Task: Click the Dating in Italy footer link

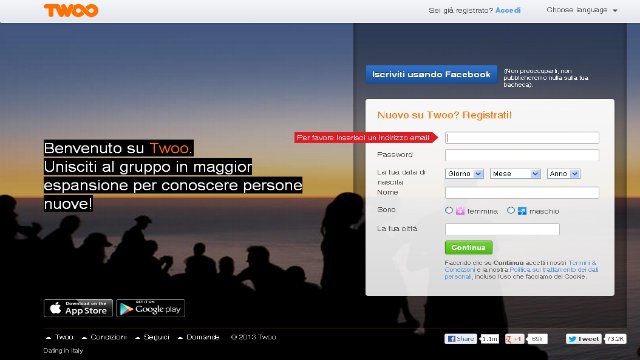Action: pyautogui.click(x=63, y=351)
